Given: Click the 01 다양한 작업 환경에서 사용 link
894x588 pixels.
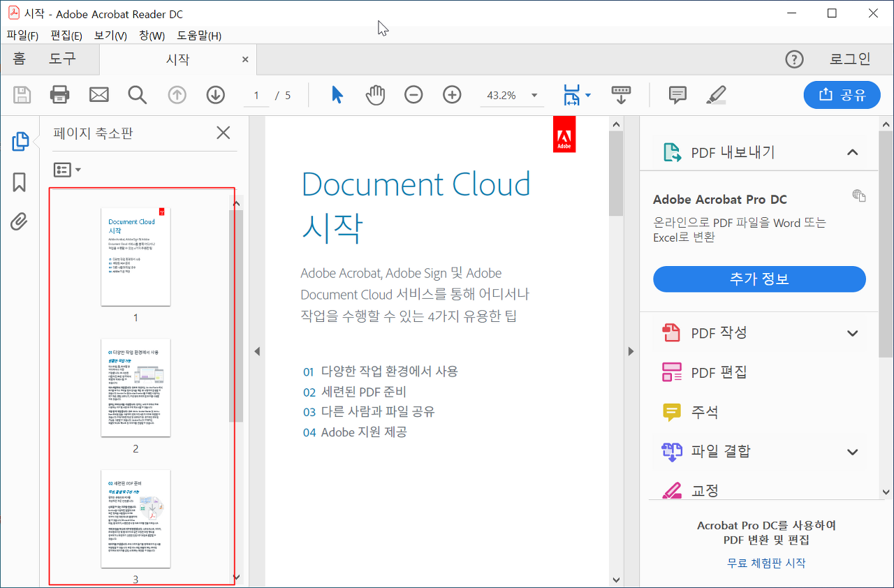Looking at the screenshot, I should tap(381, 372).
